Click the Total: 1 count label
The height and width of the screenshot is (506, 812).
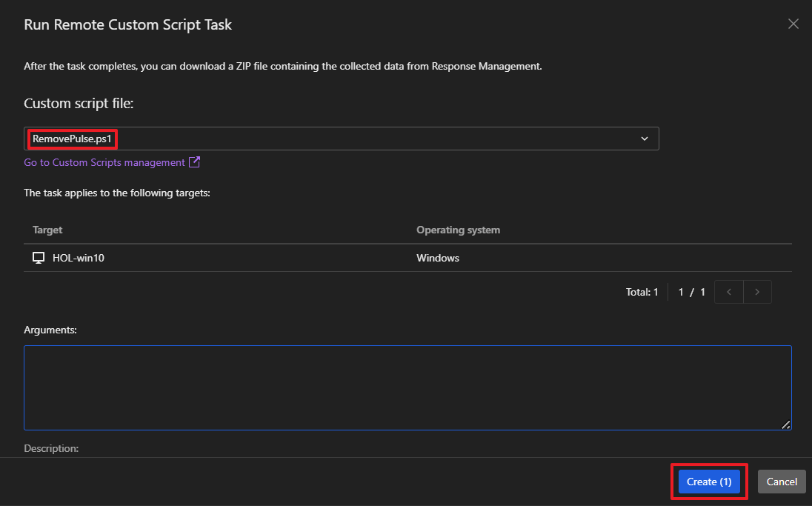click(x=642, y=292)
